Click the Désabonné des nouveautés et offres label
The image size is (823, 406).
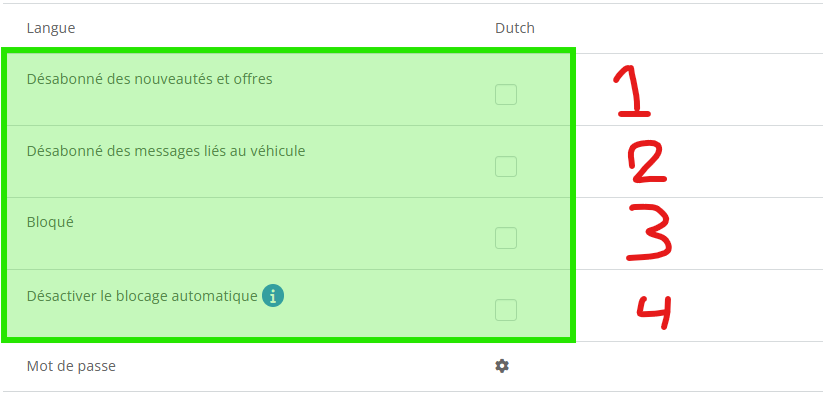(x=150, y=79)
